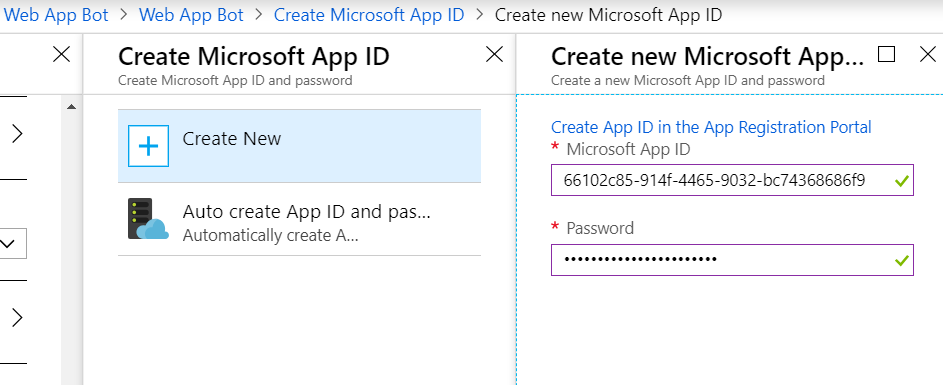Click into the Microsoft App ID input field
943x385 pixels.
click(732, 180)
